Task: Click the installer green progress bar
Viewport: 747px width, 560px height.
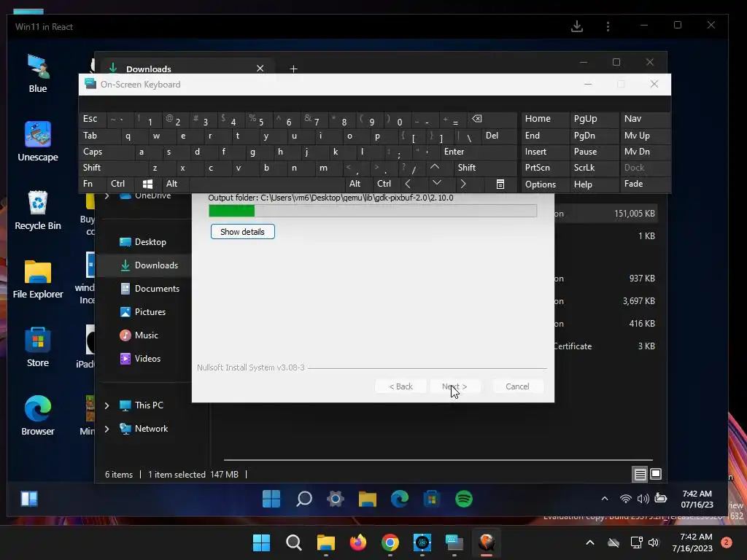Action: coord(373,211)
